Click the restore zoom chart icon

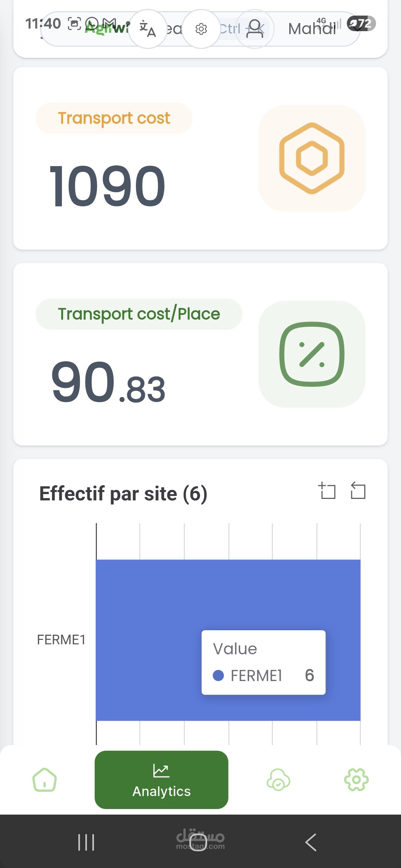[358, 491]
